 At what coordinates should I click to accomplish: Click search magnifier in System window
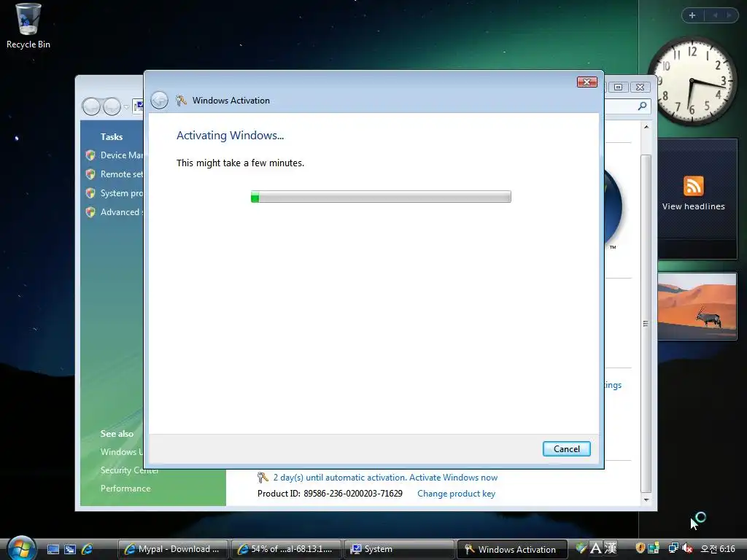click(642, 106)
